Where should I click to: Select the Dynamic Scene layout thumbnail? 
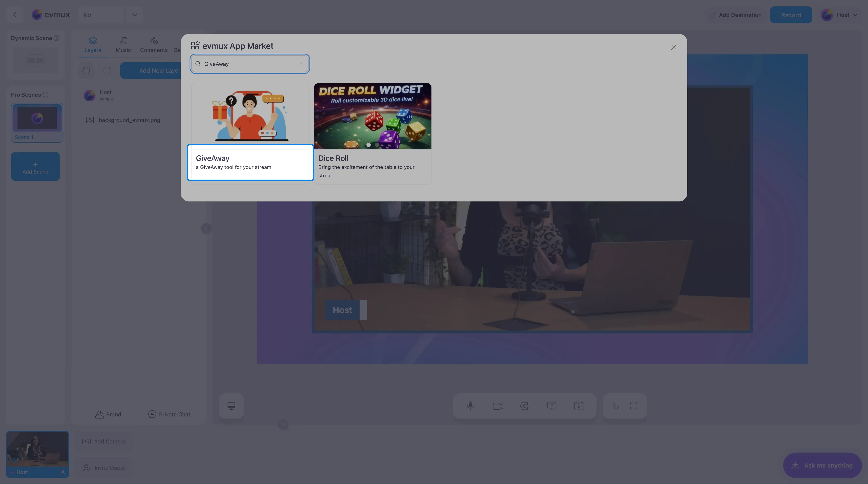point(35,60)
